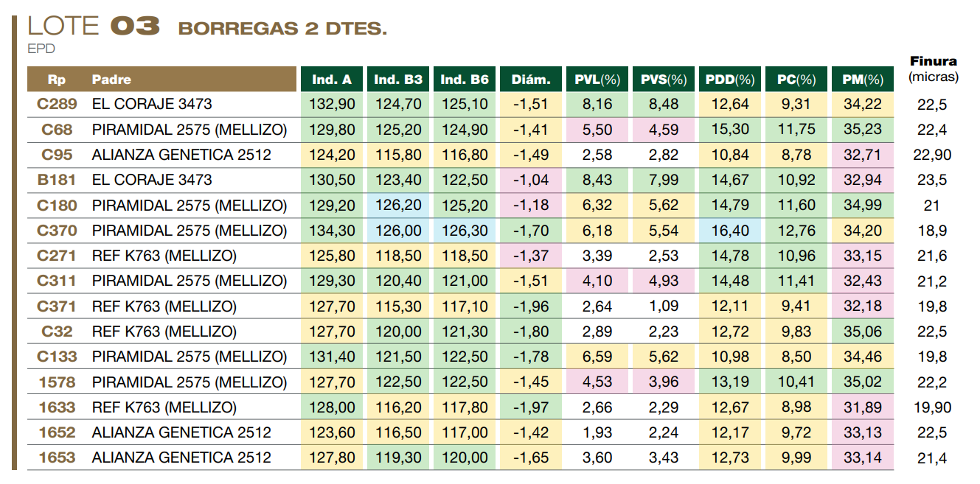Select the 1653 row identifier
This screenshot has height=484, width=980.
pos(57,457)
